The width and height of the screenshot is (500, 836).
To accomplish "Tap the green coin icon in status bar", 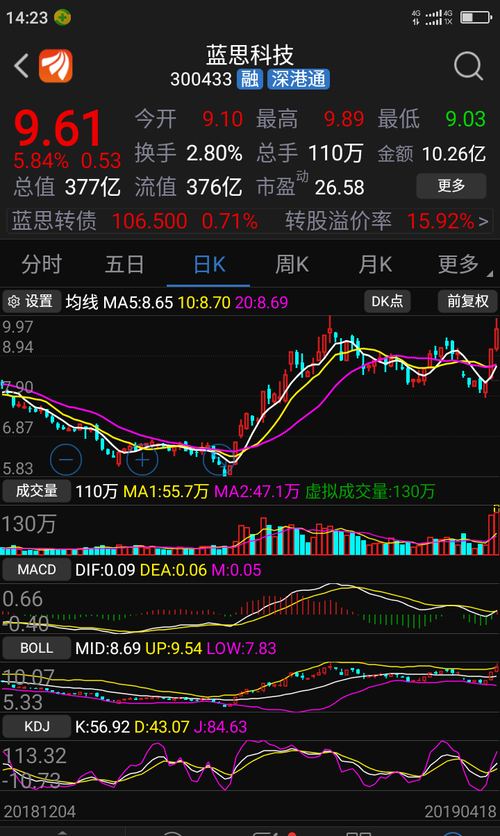I will pyautogui.click(x=62, y=17).
